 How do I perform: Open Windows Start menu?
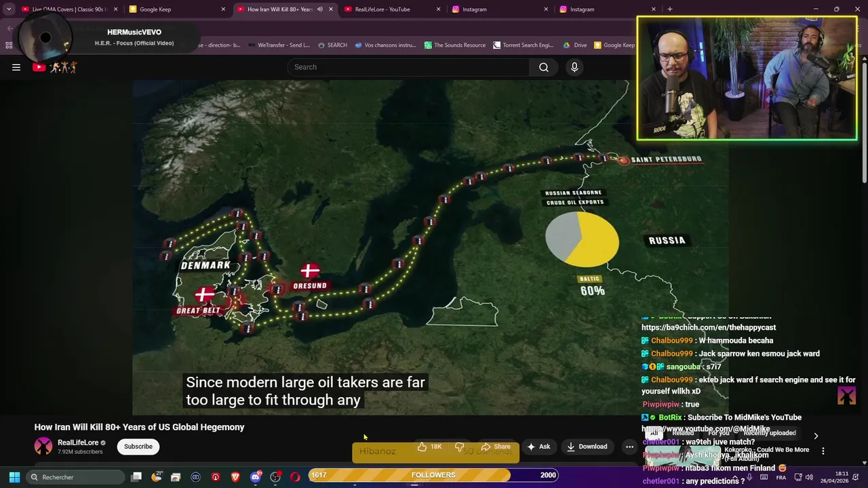click(x=14, y=477)
